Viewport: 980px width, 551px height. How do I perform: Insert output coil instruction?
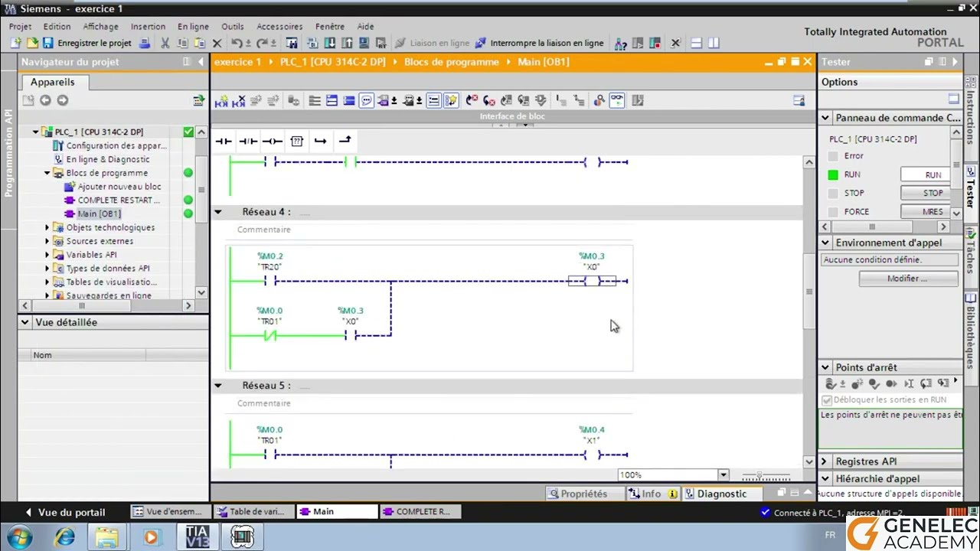(x=273, y=141)
